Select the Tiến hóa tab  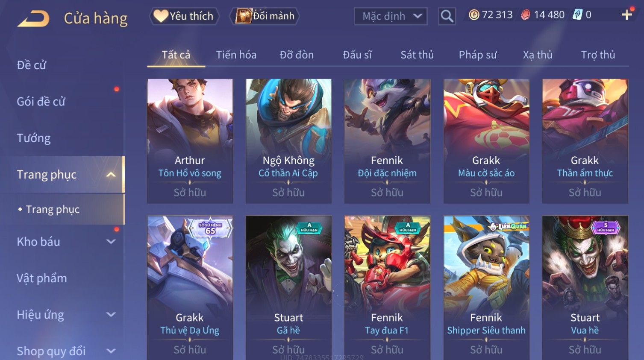pyautogui.click(x=236, y=55)
